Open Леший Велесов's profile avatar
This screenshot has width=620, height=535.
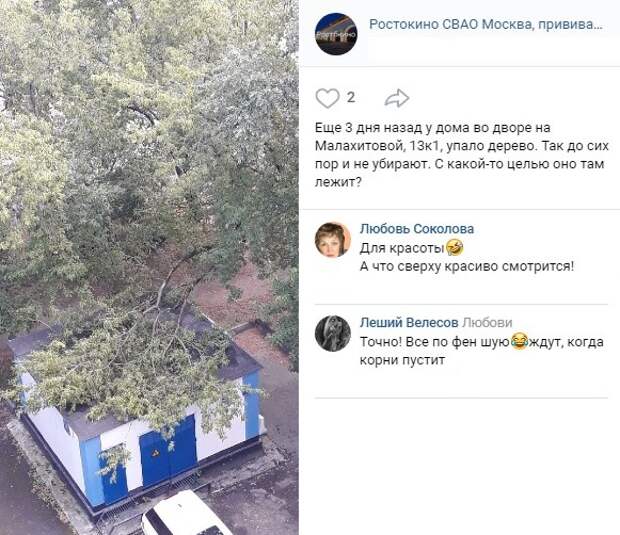[x=333, y=333]
